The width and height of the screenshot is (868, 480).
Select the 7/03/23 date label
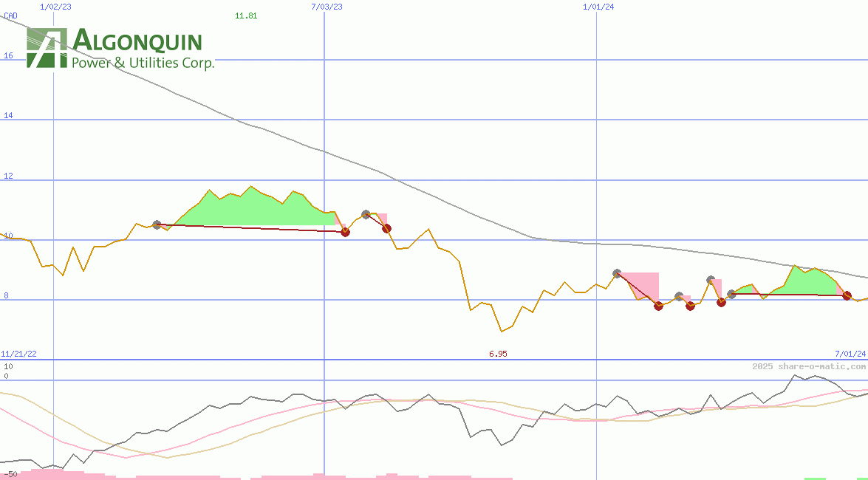point(325,7)
